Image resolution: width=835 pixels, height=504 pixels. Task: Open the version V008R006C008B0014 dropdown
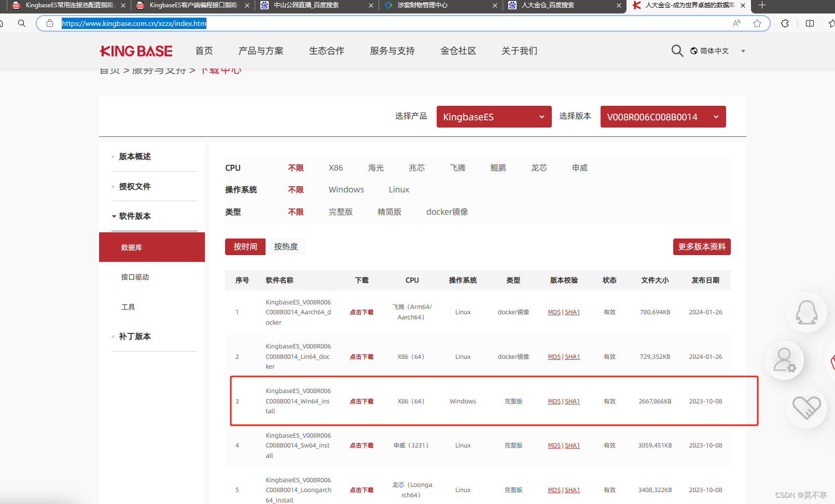pyautogui.click(x=663, y=117)
